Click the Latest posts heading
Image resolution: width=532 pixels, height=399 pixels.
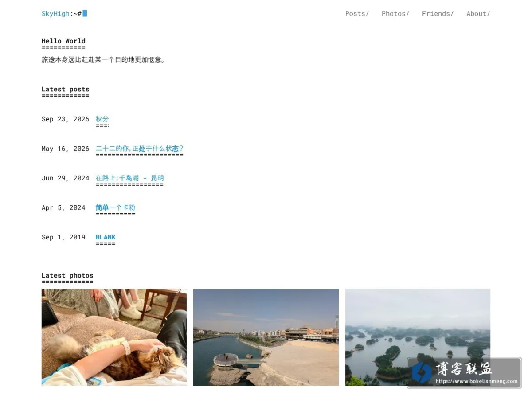click(x=65, y=89)
